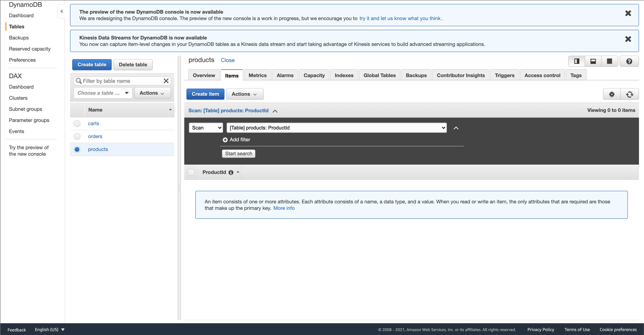Select the carts table radio button
This screenshot has height=335, width=644.
(77, 124)
